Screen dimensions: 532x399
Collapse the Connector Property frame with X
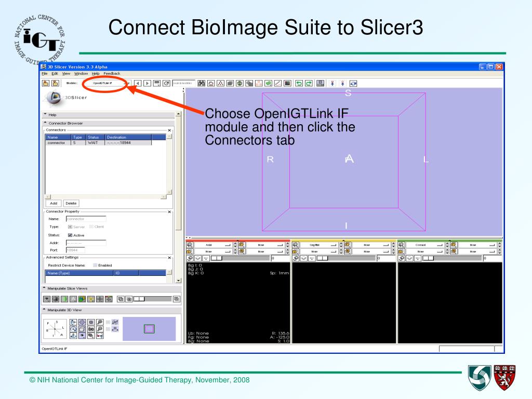[169, 212]
